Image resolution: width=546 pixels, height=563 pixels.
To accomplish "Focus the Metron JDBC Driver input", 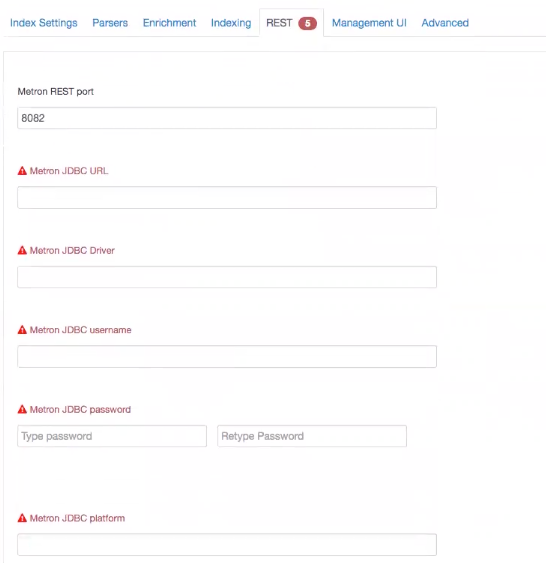I will coord(227,277).
